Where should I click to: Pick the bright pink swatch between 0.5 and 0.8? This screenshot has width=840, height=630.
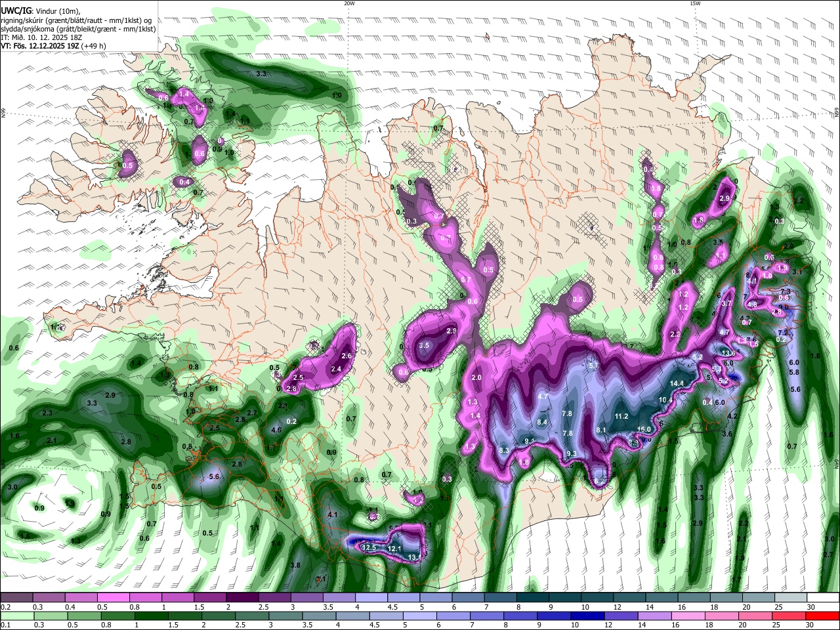click(x=113, y=597)
